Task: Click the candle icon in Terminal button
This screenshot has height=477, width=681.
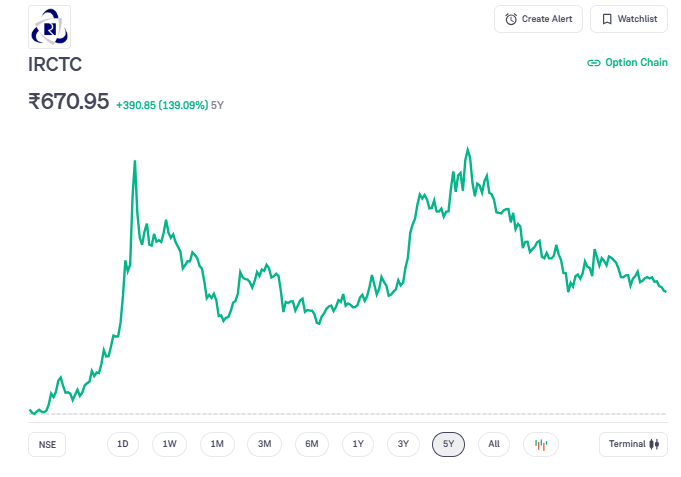Action: tap(654, 444)
